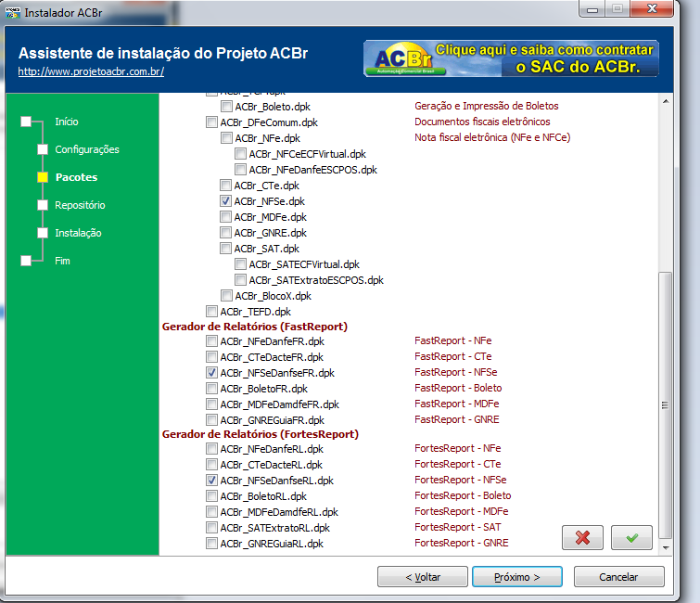Screen dimensions: 700x603
Task: Enable the ACBr_BoletoRL.dpk package
Action: click(x=211, y=496)
